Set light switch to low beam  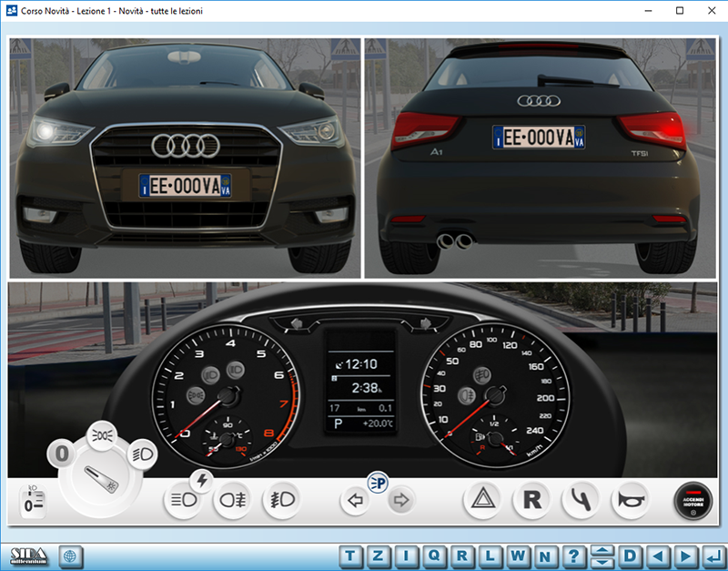[x=142, y=454]
